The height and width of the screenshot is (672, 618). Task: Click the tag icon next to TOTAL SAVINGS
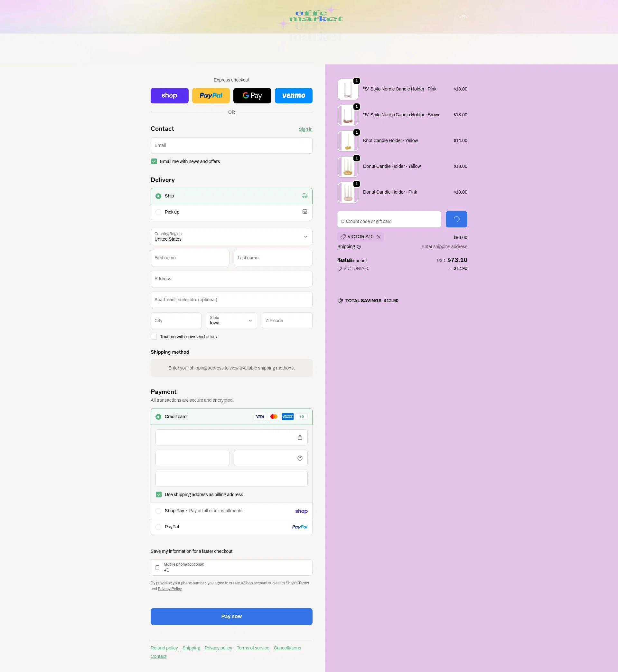[340, 301]
